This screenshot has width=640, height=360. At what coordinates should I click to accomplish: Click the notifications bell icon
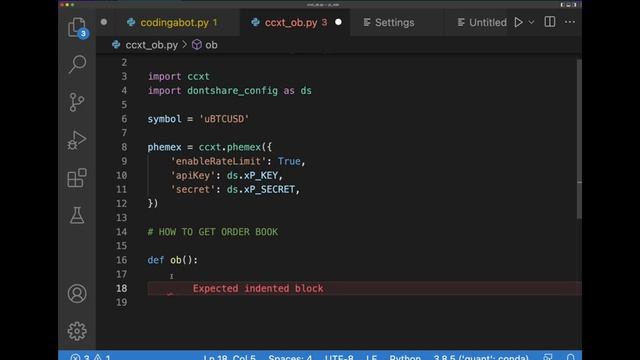(571, 358)
